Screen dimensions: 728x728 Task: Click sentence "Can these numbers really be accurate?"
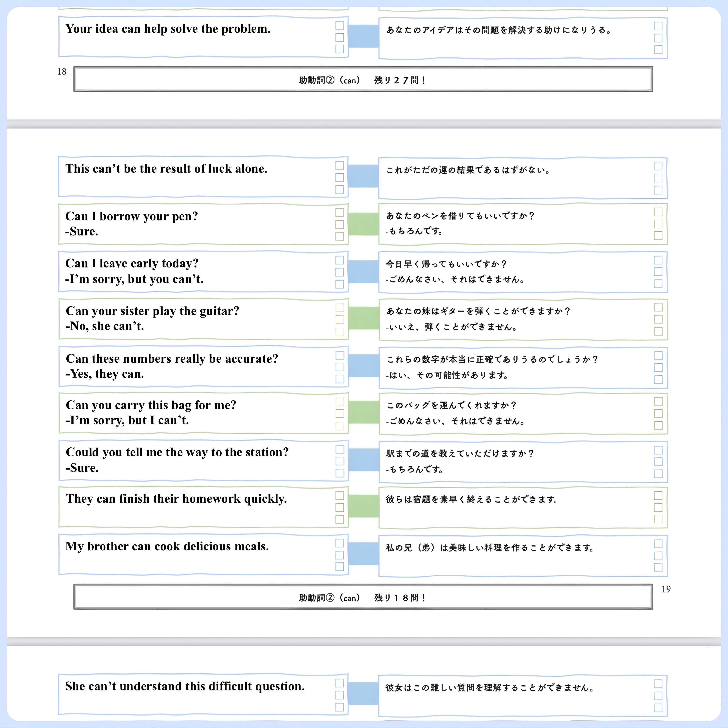[172, 359]
